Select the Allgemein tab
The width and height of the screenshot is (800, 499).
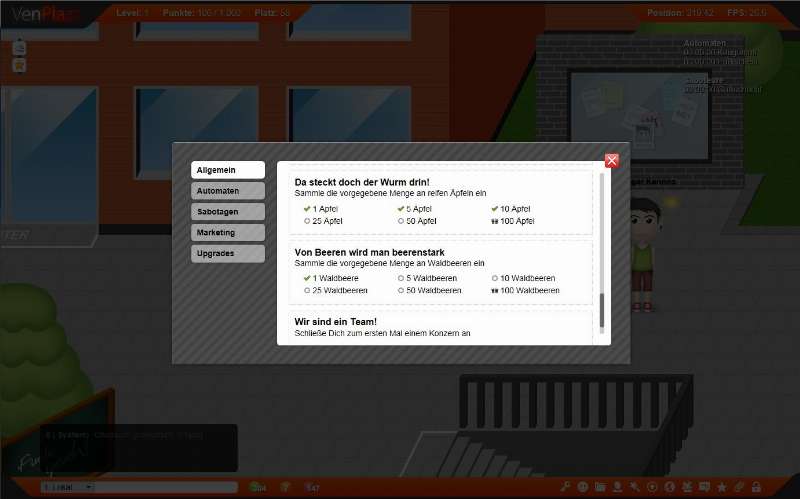tap(228, 170)
